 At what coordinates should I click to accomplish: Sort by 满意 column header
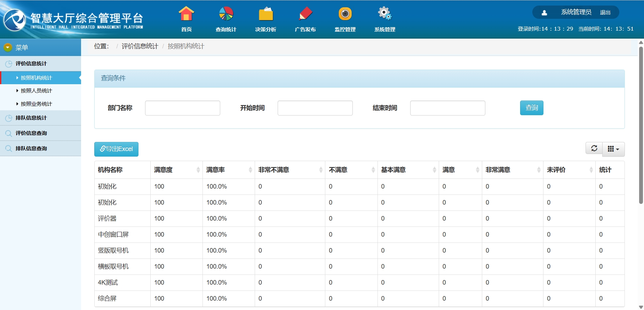pyautogui.click(x=460, y=170)
